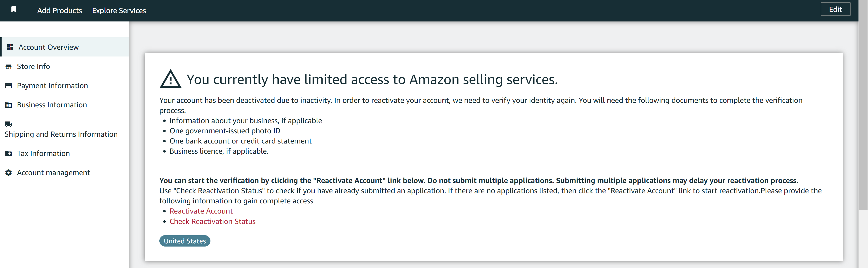
Task: Open Check Reactivation Status link
Action: tap(212, 221)
